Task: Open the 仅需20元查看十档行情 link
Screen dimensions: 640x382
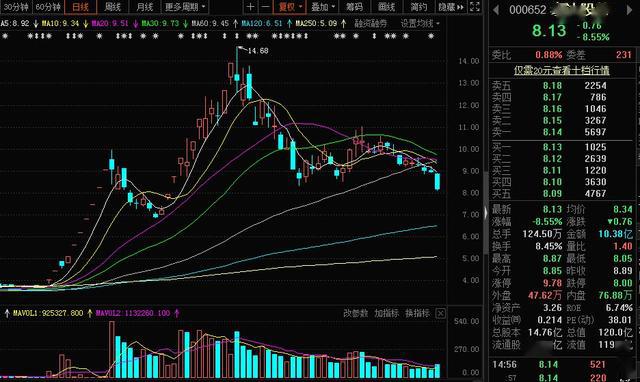Action: tap(562, 71)
